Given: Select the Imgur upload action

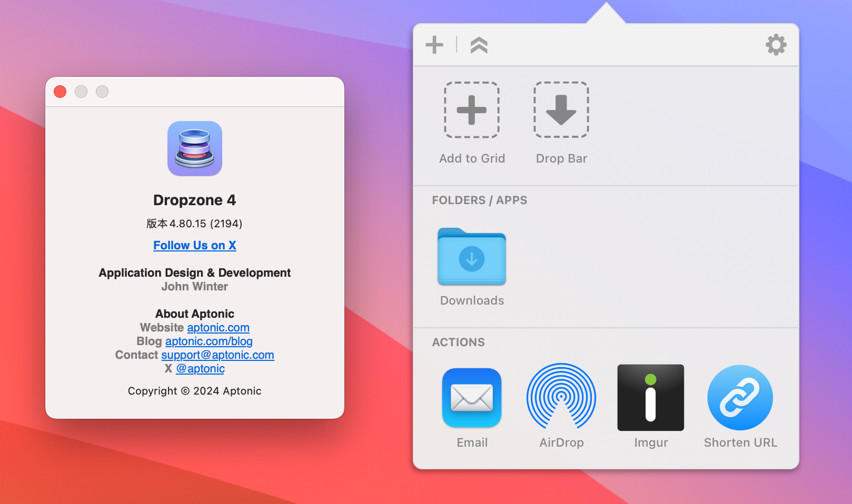Looking at the screenshot, I should [650, 397].
